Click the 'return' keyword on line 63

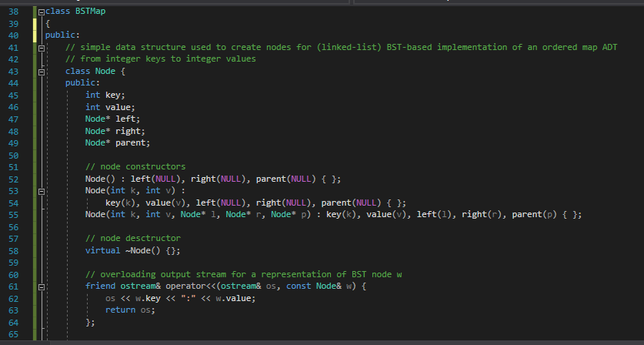pyautogui.click(x=120, y=310)
